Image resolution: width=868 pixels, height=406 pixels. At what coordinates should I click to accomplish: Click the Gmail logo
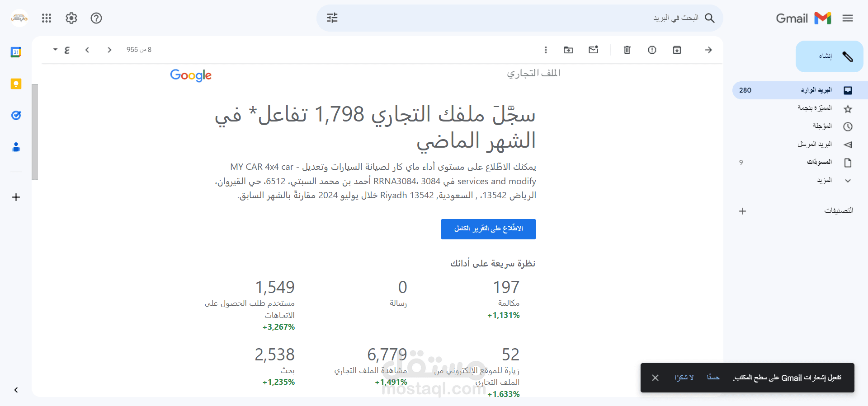803,18
